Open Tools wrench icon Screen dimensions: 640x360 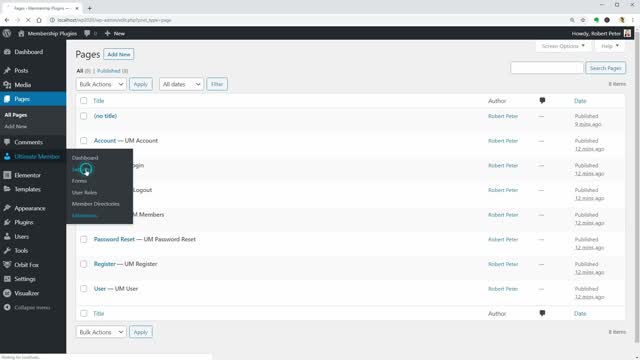[x=7, y=251]
